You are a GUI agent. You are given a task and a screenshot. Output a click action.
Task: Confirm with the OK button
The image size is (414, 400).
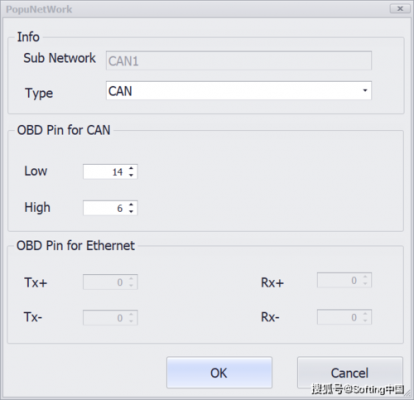[x=219, y=373]
